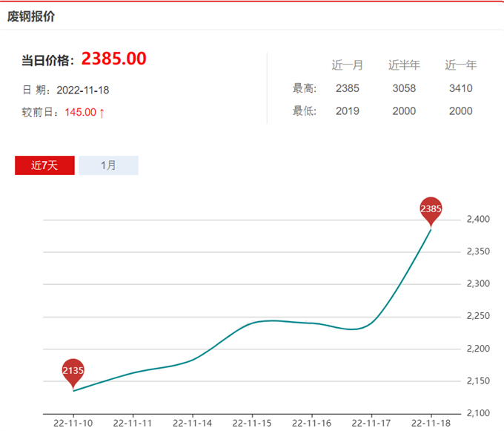
Task: Click the 2,150 y-axis label
Action: point(478,381)
